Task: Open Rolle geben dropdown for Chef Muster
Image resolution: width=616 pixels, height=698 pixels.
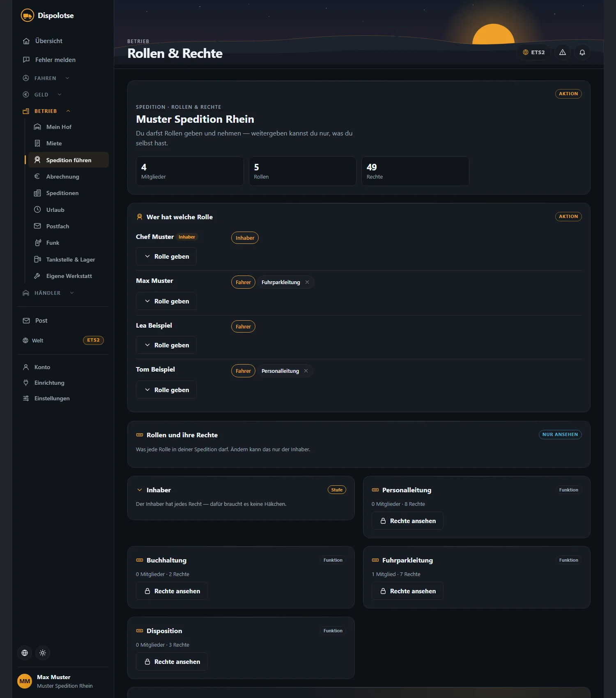Action: point(166,257)
